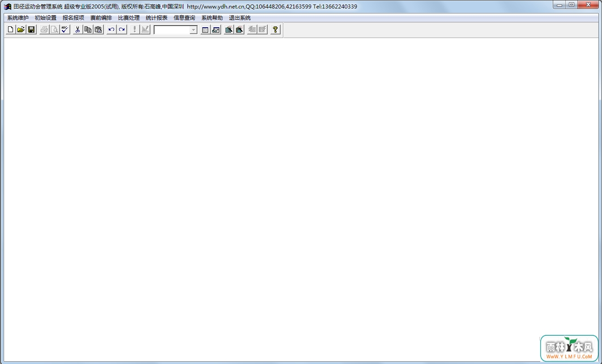Click the application icon in the title bar

tap(8, 6)
